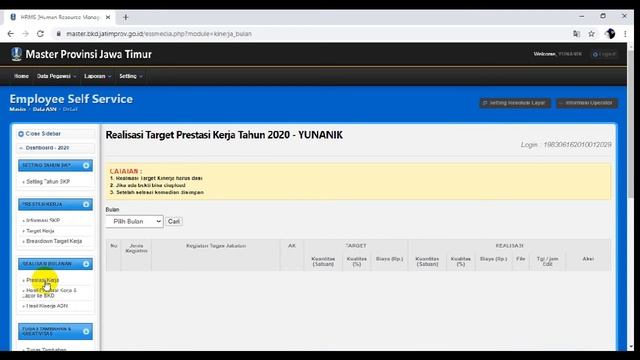Viewport: 640px width, 360px height.
Task: Open the translate page icon in address bar
Action: tap(576, 34)
